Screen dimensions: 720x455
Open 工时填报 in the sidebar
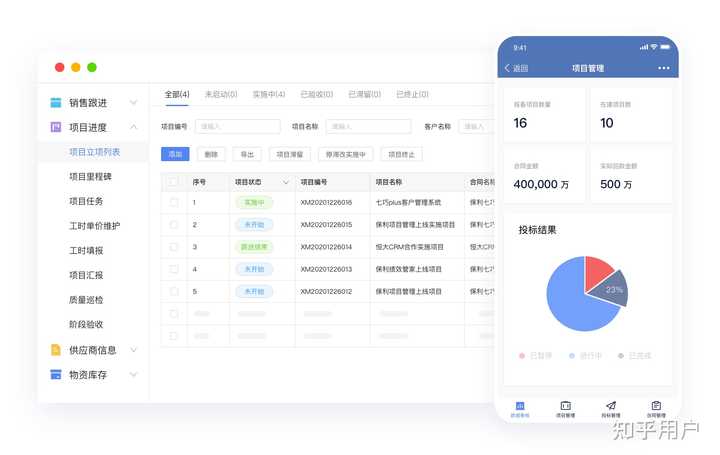86,250
